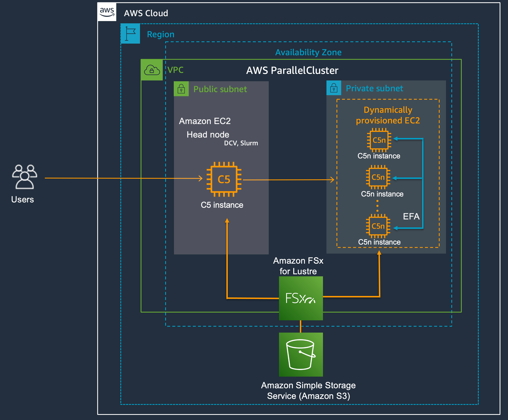Screen dimensions: 508x420
Task: Click the 'Users' label
Action: point(23,199)
